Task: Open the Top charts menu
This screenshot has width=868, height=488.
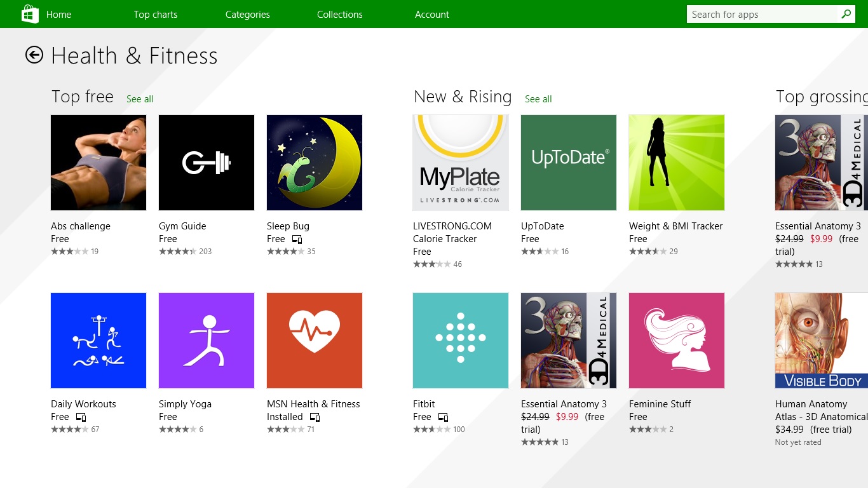Action: (x=156, y=14)
